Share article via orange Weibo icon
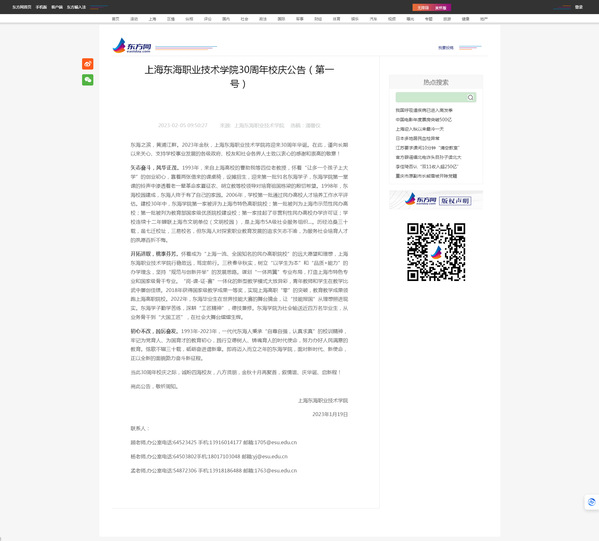 [87, 64]
